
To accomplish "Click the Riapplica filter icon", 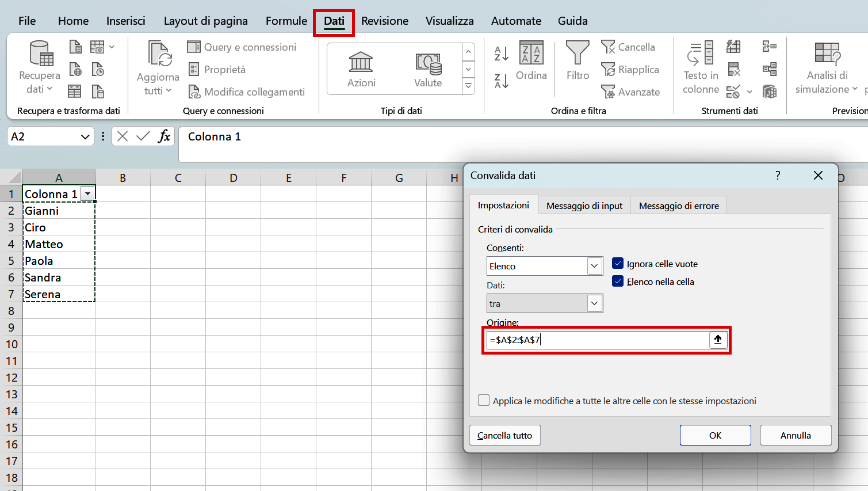I will [x=607, y=69].
